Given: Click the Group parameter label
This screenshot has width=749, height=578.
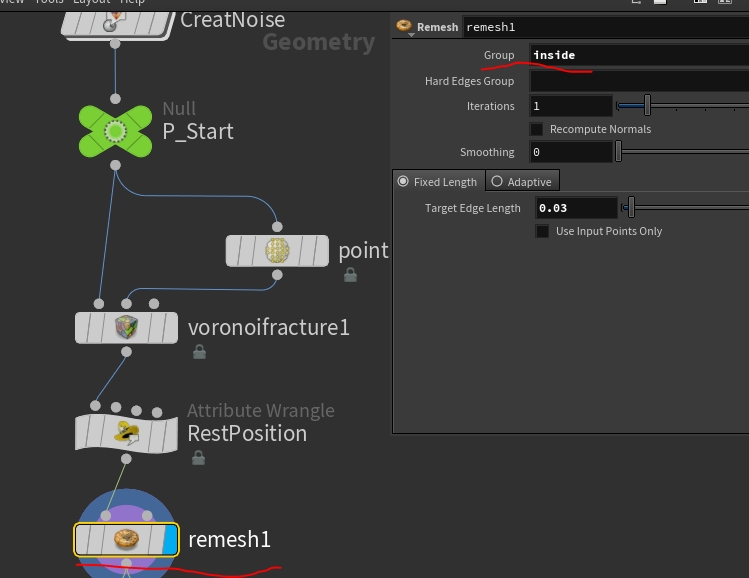Looking at the screenshot, I should [499, 55].
